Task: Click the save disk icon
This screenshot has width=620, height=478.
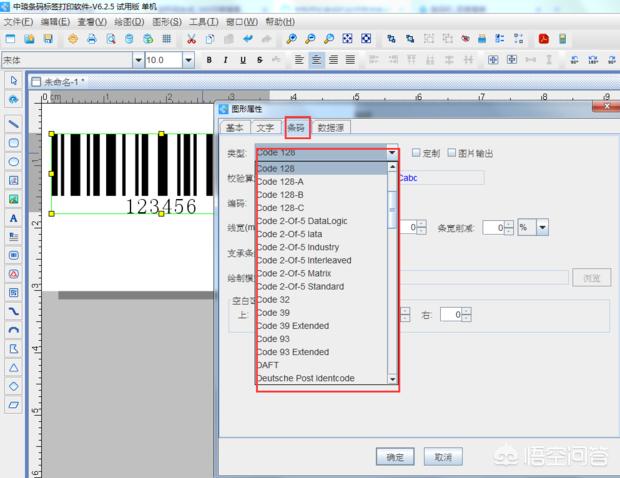Action: pos(48,39)
